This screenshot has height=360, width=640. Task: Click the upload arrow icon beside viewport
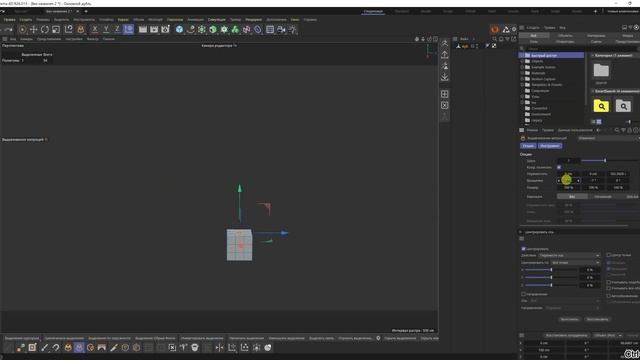[x=444, y=54]
